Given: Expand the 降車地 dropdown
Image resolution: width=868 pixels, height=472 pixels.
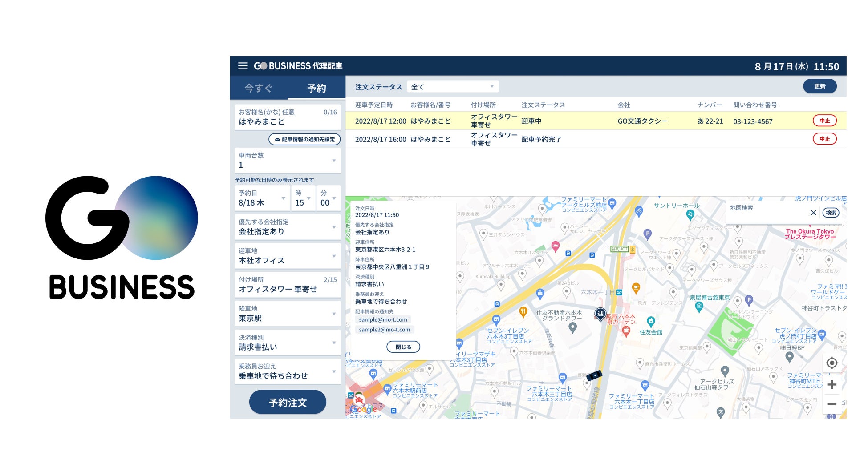Looking at the screenshot, I should pyautogui.click(x=288, y=314).
